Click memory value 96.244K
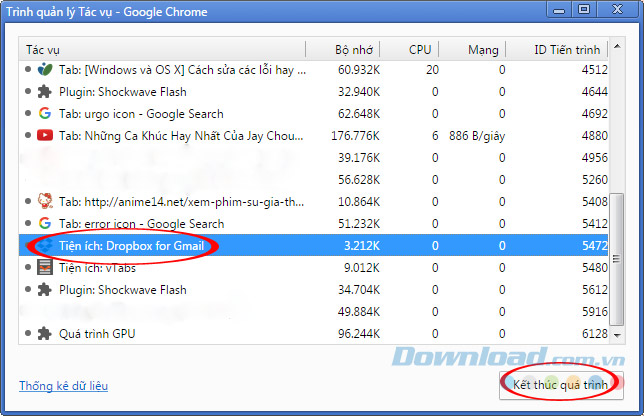 coord(359,334)
